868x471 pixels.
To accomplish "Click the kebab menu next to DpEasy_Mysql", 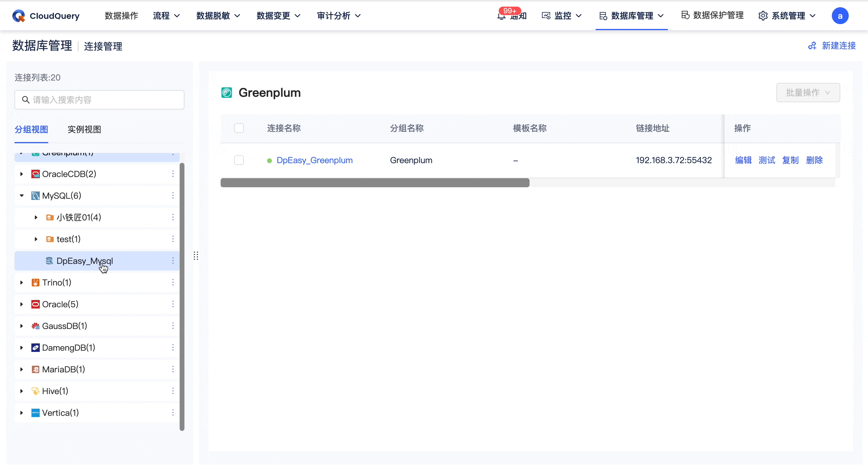I will [173, 261].
